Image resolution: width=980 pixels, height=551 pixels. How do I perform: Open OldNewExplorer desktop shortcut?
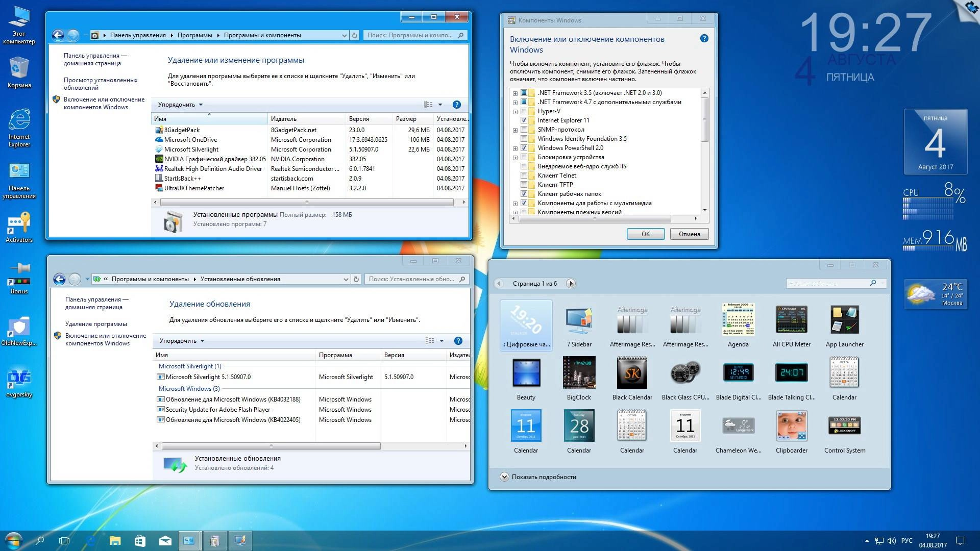pyautogui.click(x=19, y=331)
